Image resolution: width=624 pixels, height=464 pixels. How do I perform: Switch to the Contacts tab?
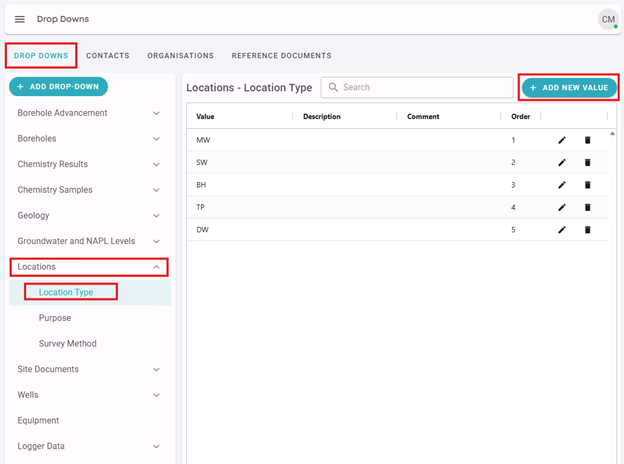tap(107, 56)
